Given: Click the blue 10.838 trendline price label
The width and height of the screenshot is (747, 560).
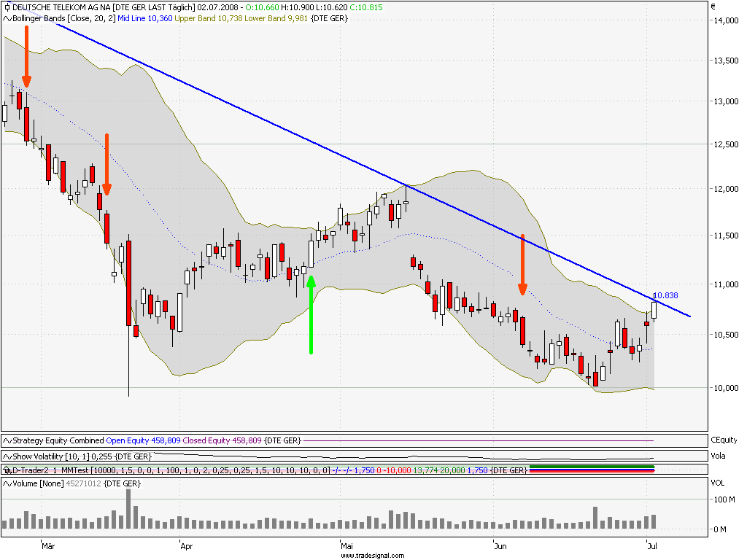Looking at the screenshot, I should point(665,295).
